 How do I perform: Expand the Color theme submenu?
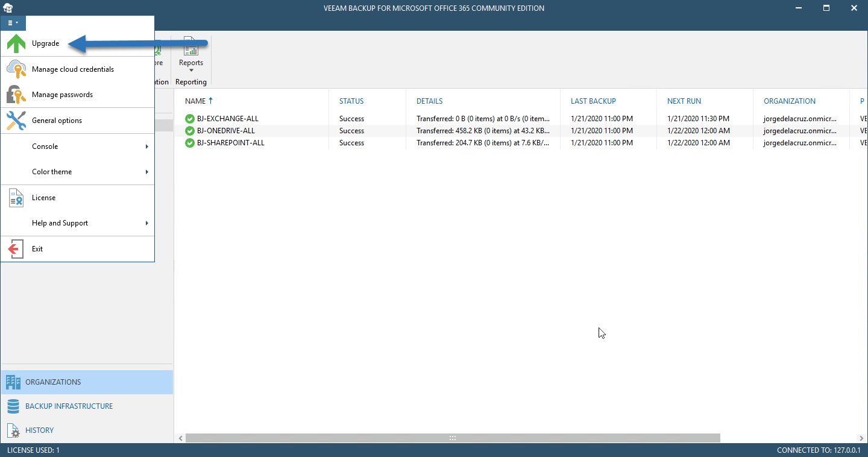tap(77, 172)
